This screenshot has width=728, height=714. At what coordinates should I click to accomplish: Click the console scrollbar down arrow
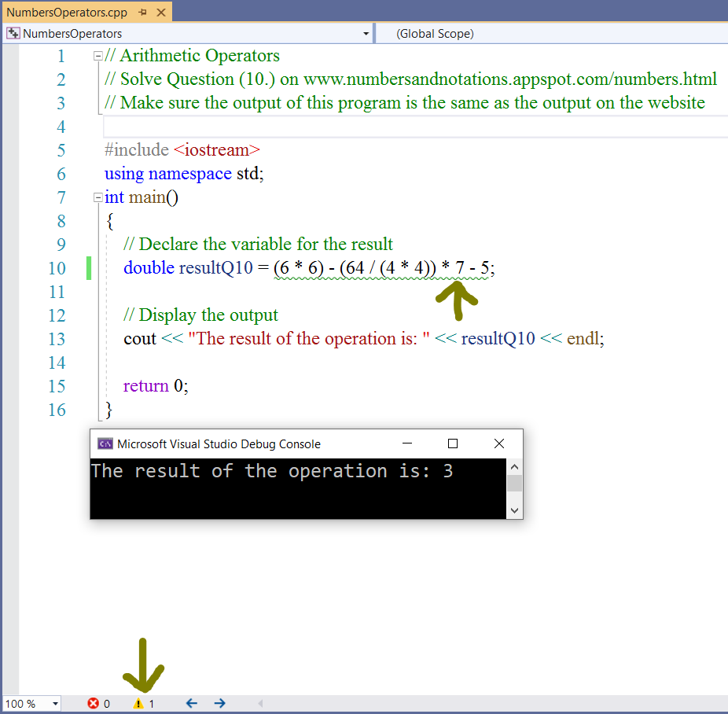pyautogui.click(x=514, y=510)
